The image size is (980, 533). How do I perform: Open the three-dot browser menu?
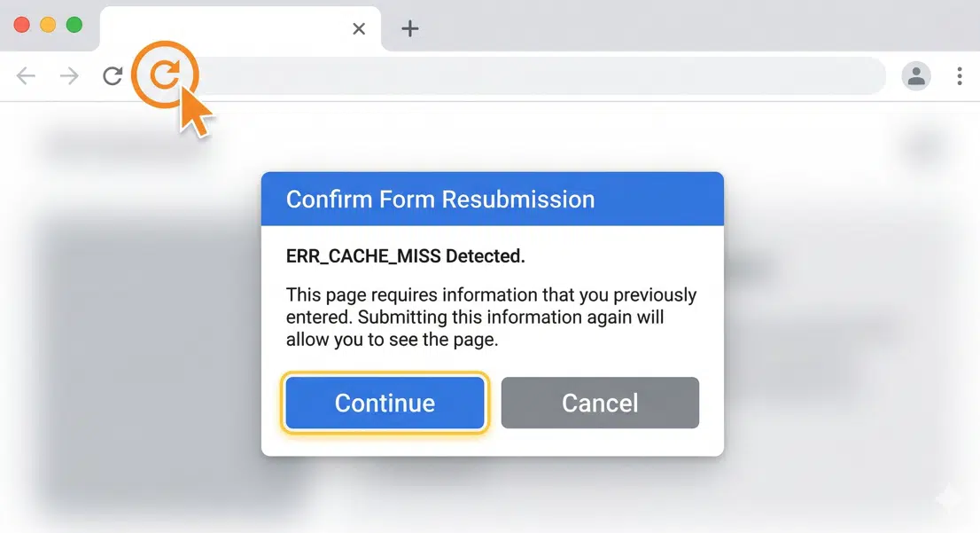960,76
